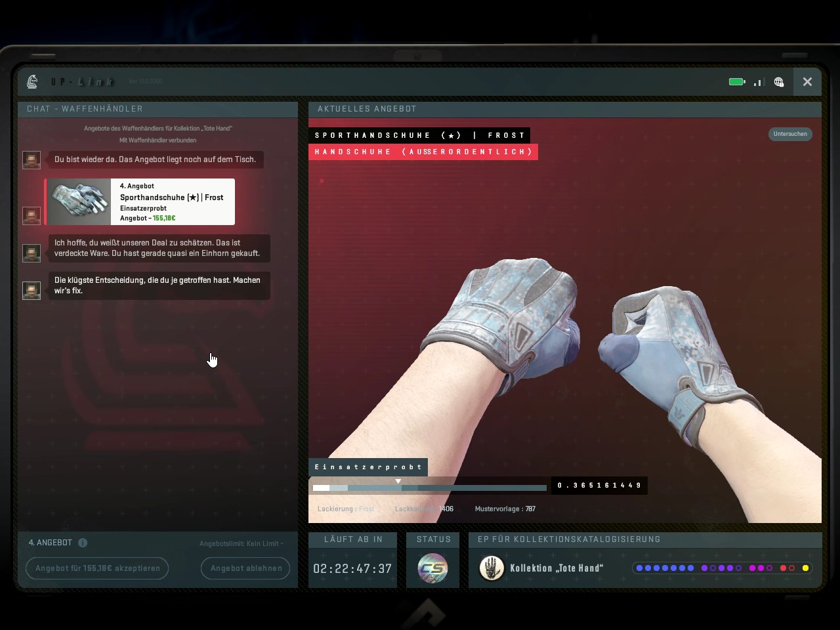Click the white segment of the wear bar
The image size is (840, 630).
pyautogui.click(x=321, y=488)
